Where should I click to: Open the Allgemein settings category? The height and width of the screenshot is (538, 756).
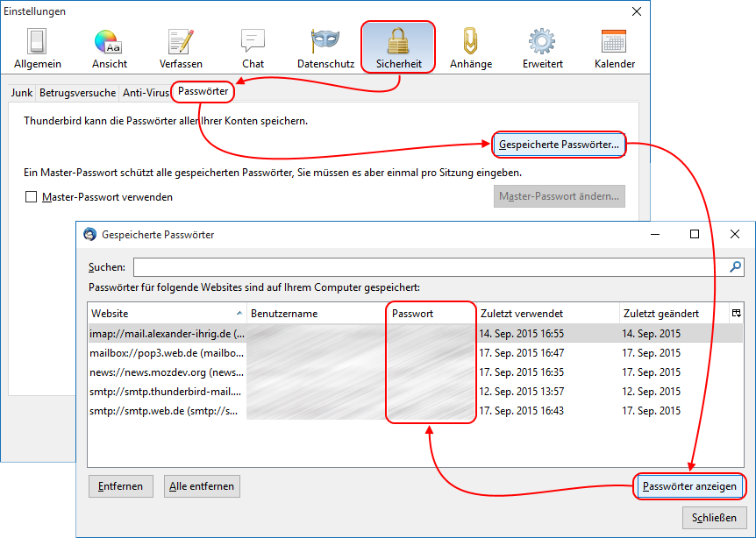[38, 48]
